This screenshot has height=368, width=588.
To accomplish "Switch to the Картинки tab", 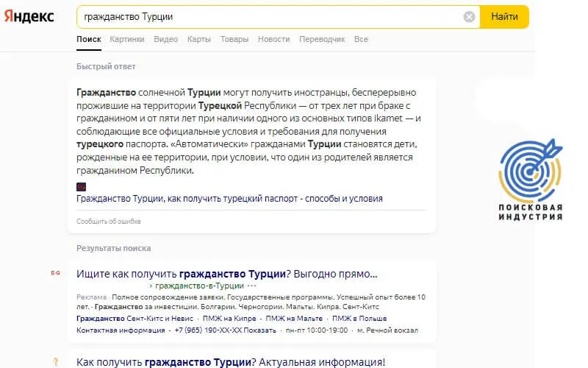I will 126,40.
